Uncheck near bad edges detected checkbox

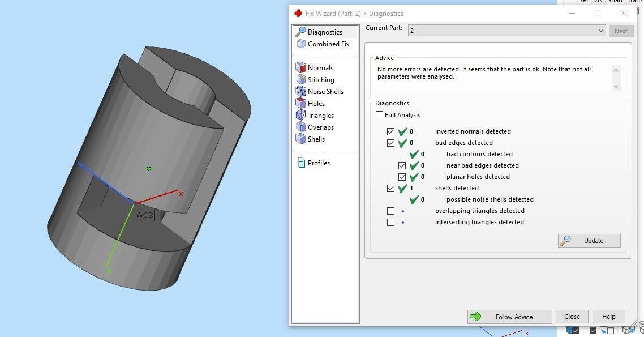click(402, 165)
